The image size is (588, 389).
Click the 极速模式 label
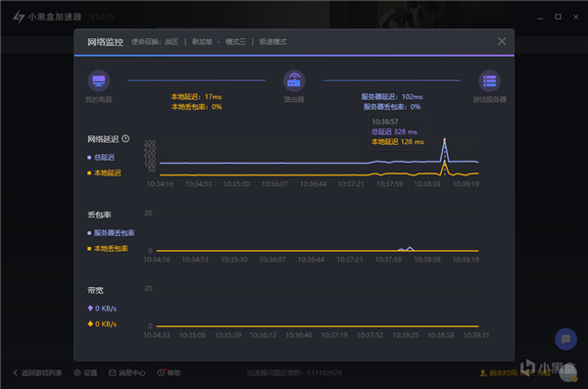(x=273, y=41)
